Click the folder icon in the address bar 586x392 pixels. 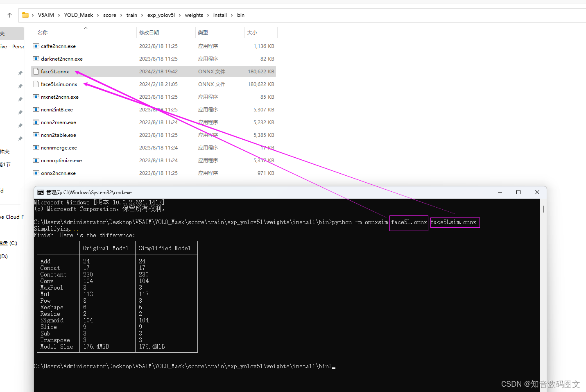tap(26, 15)
